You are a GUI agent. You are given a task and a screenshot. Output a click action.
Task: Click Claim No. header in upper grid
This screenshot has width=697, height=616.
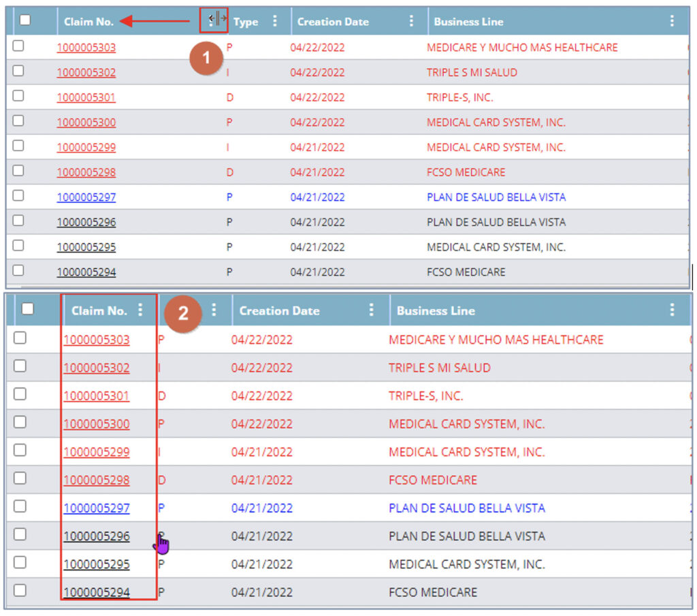(88, 22)
